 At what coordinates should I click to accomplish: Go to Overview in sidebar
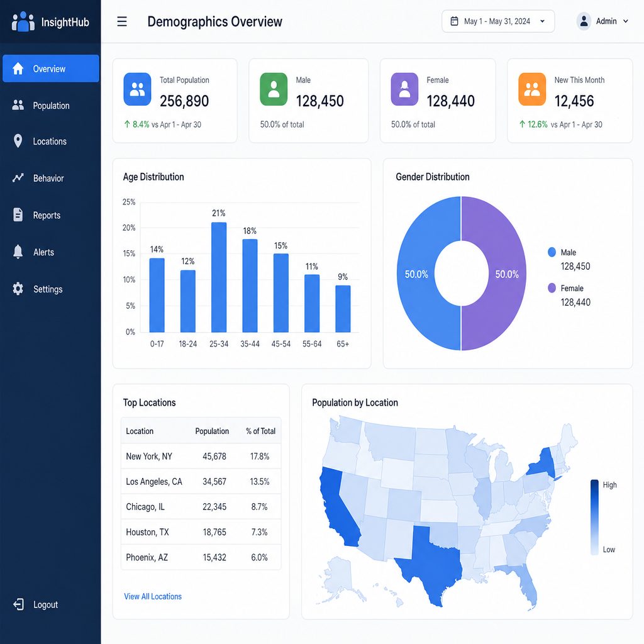[x=51, y=69]
